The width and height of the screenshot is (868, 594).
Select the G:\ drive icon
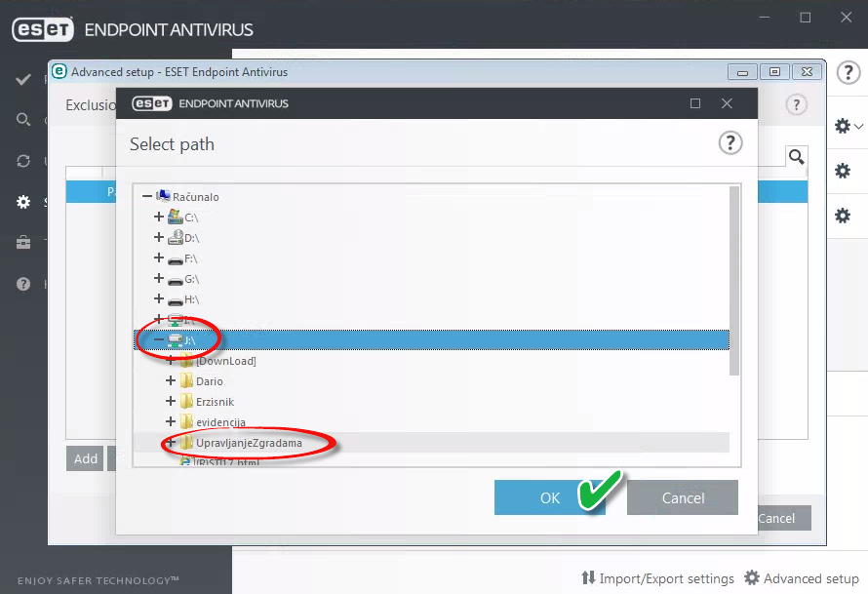coord(175,280)
